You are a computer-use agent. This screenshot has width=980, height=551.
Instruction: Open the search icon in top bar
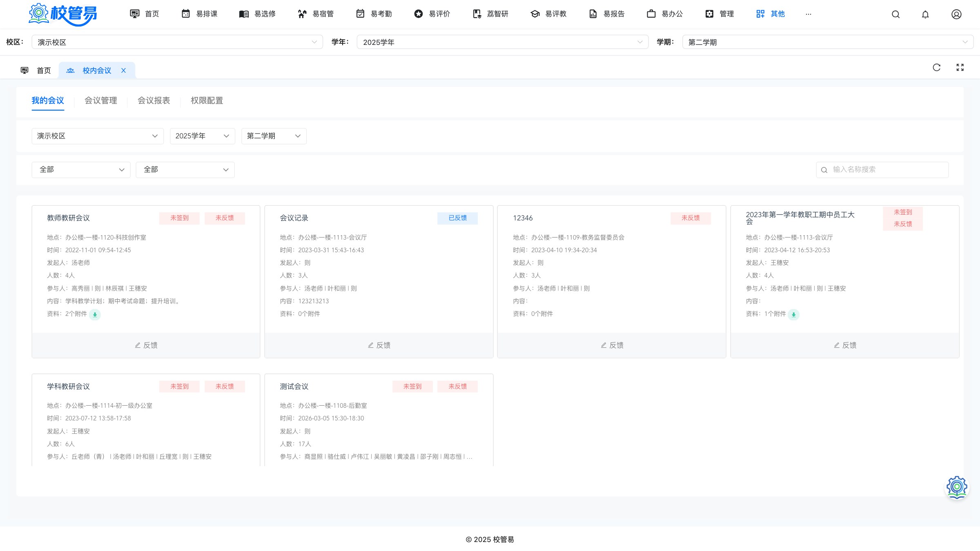click(x=895, y=14)
